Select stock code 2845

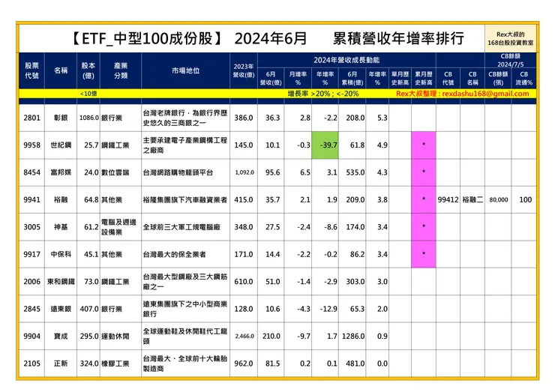pos(31,309)
